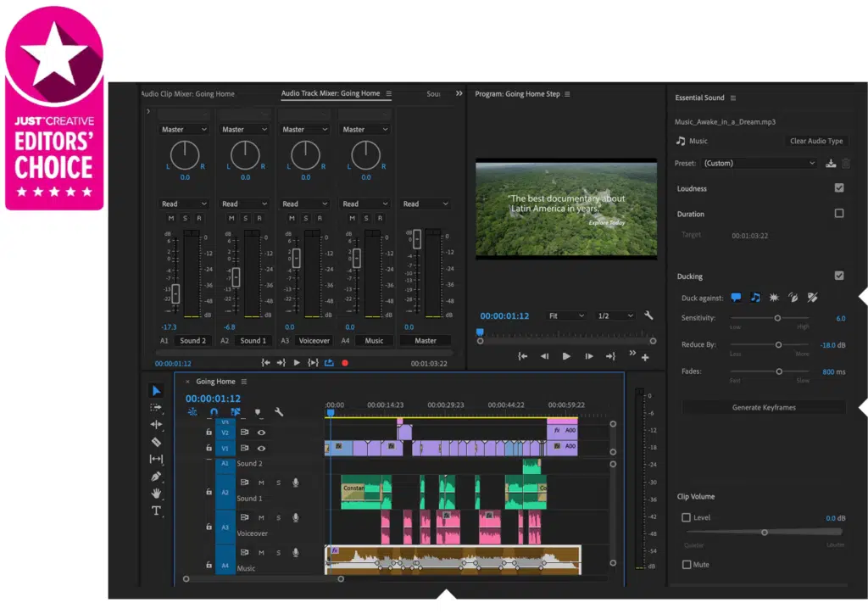Click the Clear Audio Type button
This screenshot has height=614, width=868.
click(816, 141)
